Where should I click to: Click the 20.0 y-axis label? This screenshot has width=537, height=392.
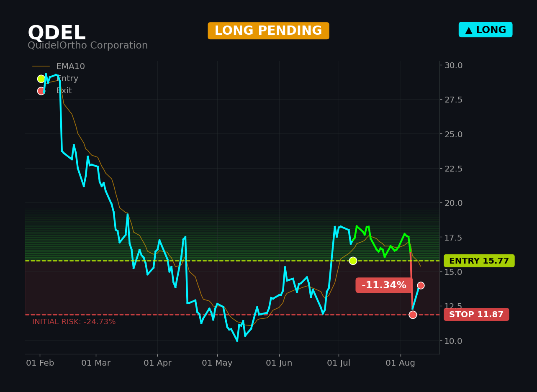454,203
